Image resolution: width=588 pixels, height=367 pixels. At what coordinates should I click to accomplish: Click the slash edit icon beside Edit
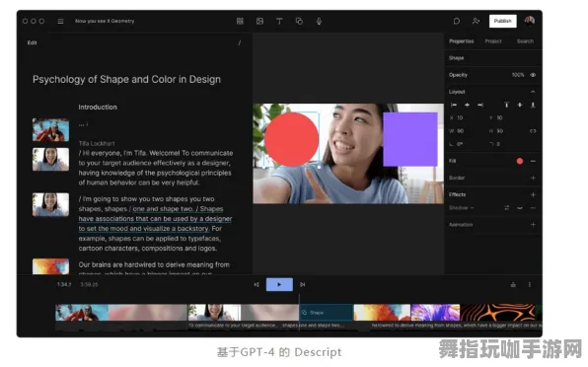click(240, 42)
